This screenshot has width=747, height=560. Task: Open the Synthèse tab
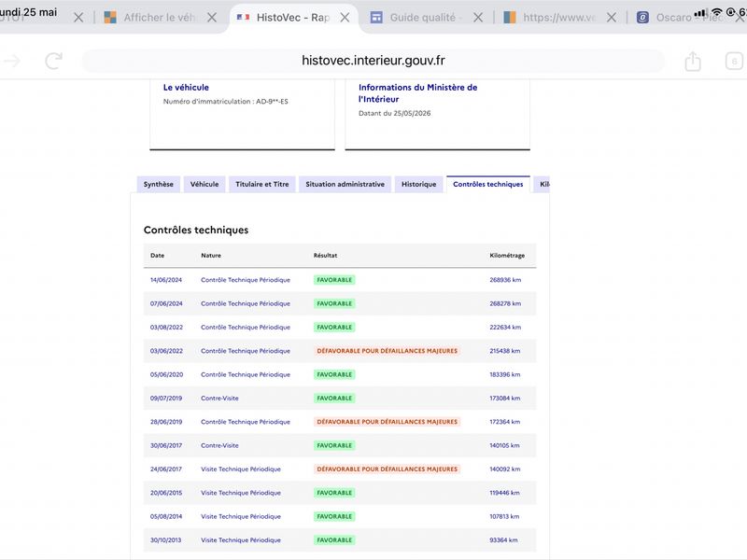point(159,184)
